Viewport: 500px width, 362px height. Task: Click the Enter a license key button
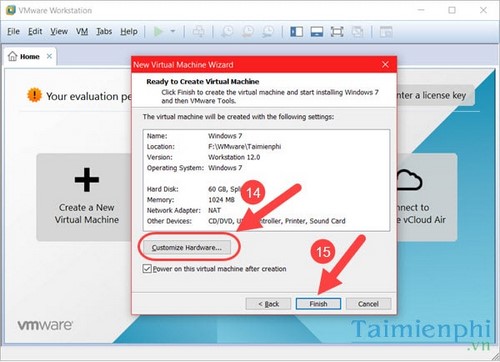pos(436,96)
